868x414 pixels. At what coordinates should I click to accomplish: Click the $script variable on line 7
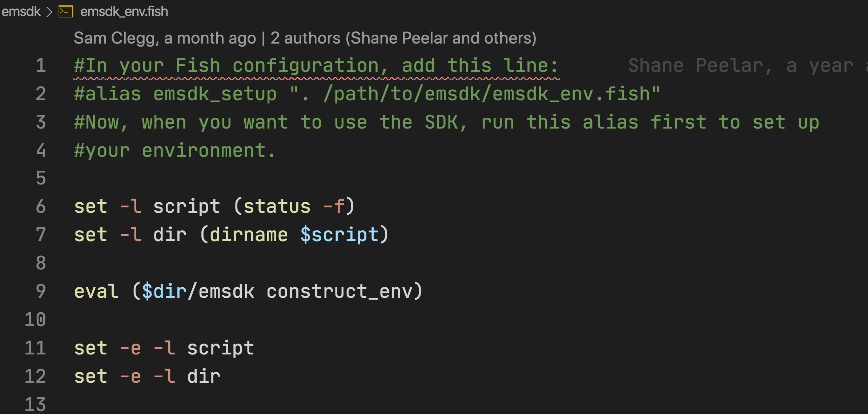[339, 235]
